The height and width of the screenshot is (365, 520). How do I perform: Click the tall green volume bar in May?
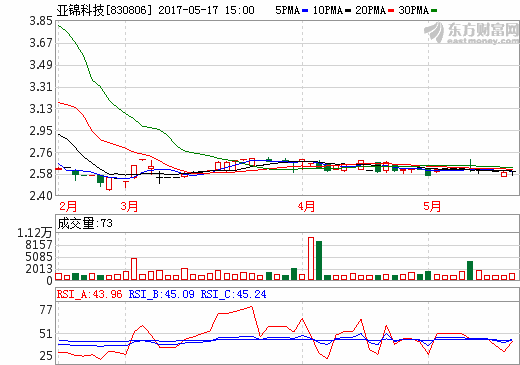(470, 270)
